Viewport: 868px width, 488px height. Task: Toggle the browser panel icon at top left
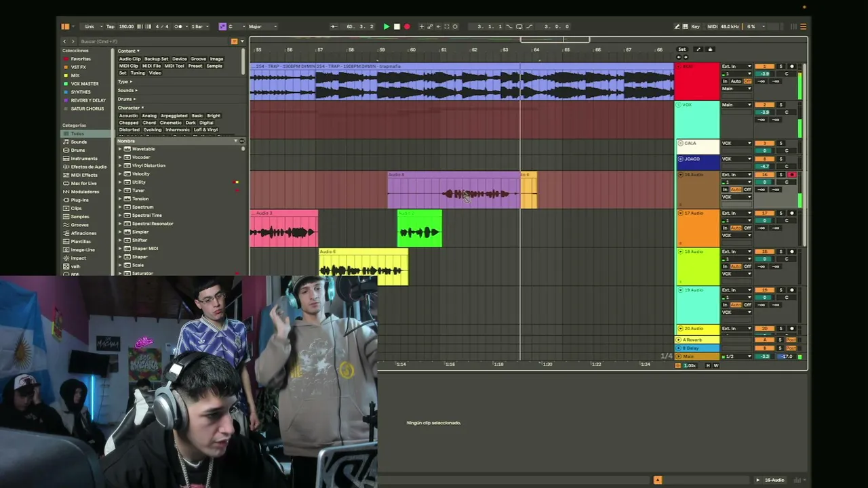click(65, 26)
